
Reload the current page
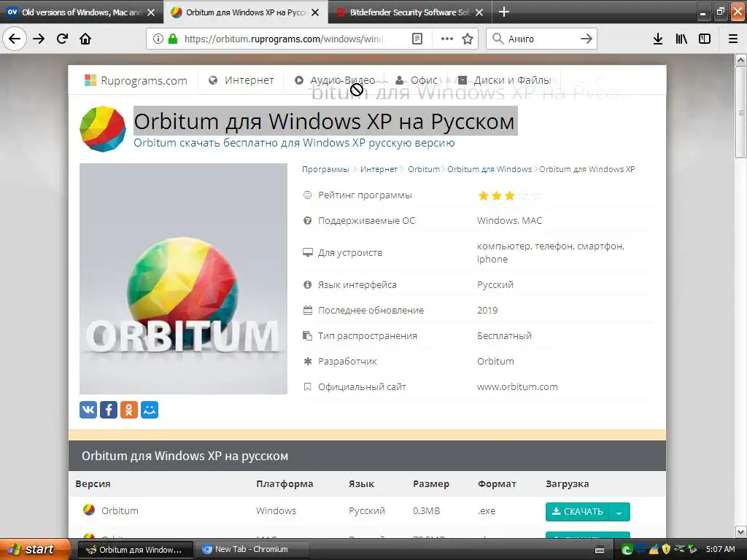62,39
